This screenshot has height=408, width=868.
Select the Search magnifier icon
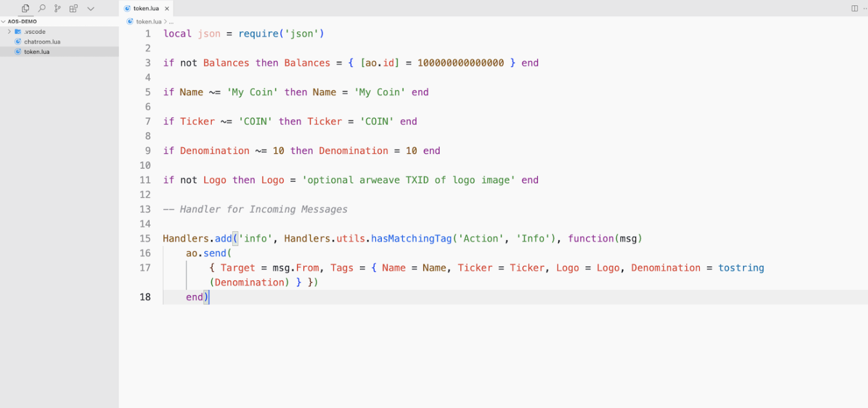[41, 8]
